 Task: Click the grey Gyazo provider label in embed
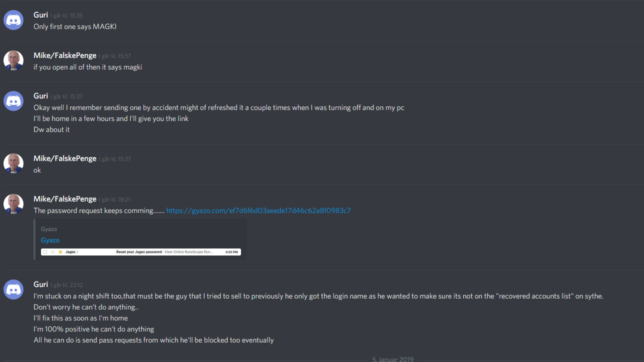[x=49, y=229]
